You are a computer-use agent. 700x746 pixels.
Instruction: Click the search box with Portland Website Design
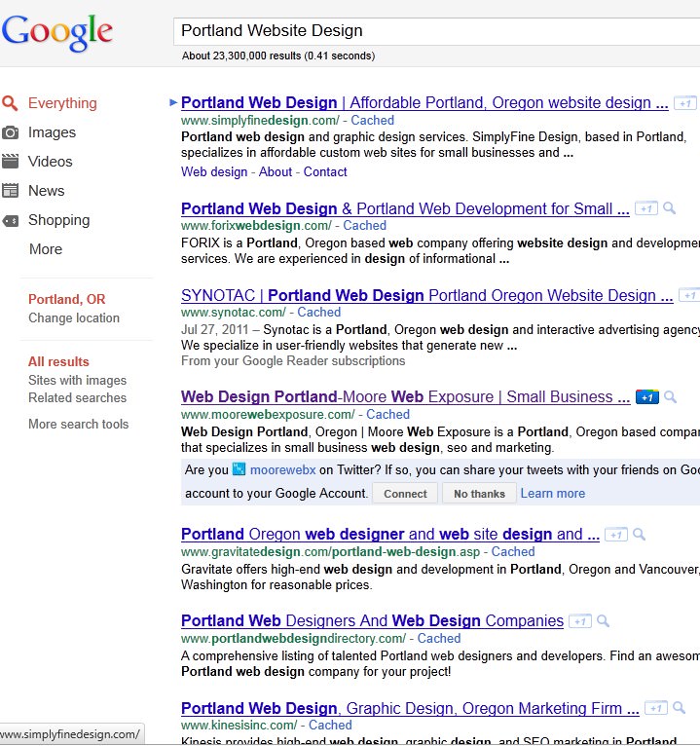(436, 31)
